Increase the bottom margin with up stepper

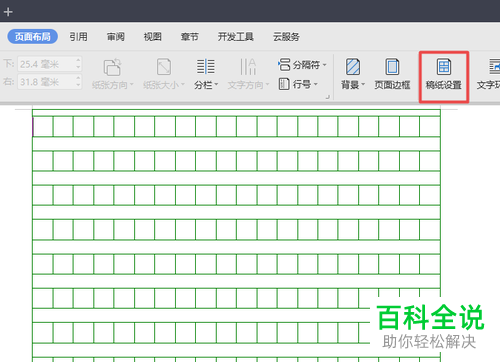point(78,60)
